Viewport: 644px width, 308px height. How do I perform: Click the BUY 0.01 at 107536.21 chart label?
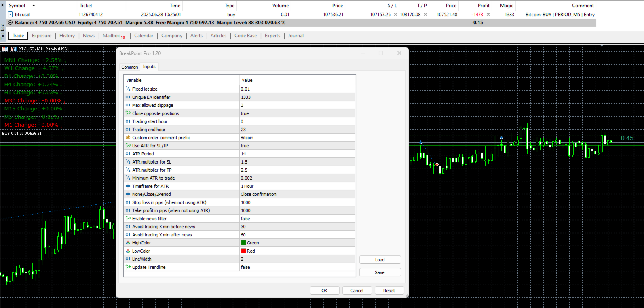coord(22,134)
